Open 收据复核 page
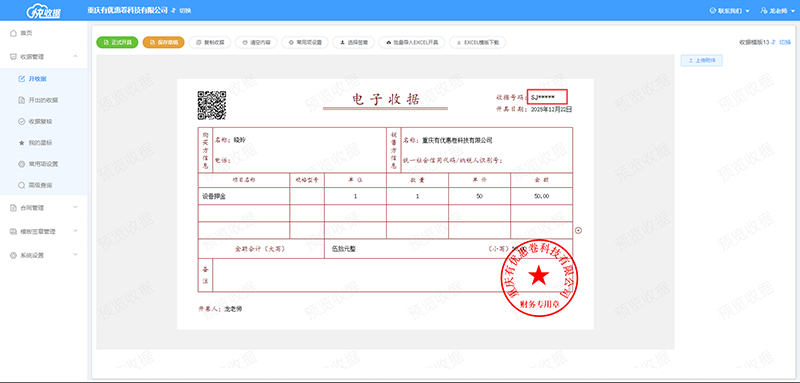This screenshot has height=383, width=800. pos(43,121)
